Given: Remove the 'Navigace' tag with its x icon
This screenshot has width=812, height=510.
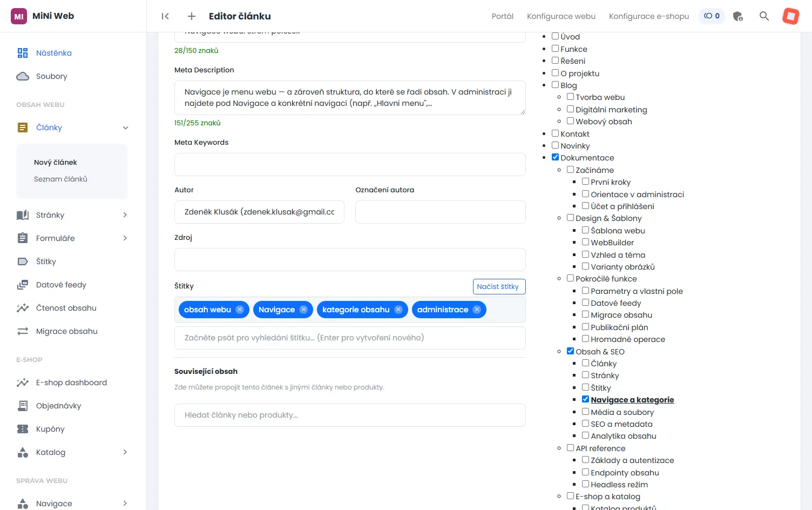Looking at the screenshot, I should 303,310.
